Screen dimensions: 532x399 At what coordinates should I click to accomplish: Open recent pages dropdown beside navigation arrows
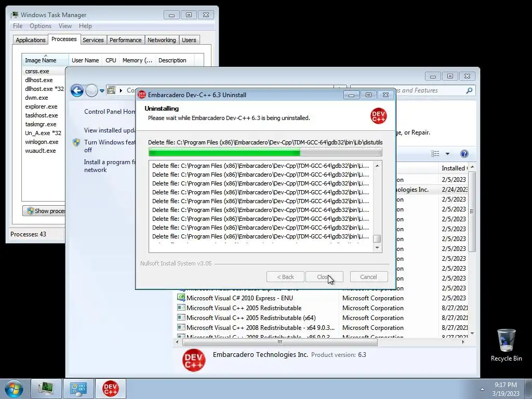point(102,91)
